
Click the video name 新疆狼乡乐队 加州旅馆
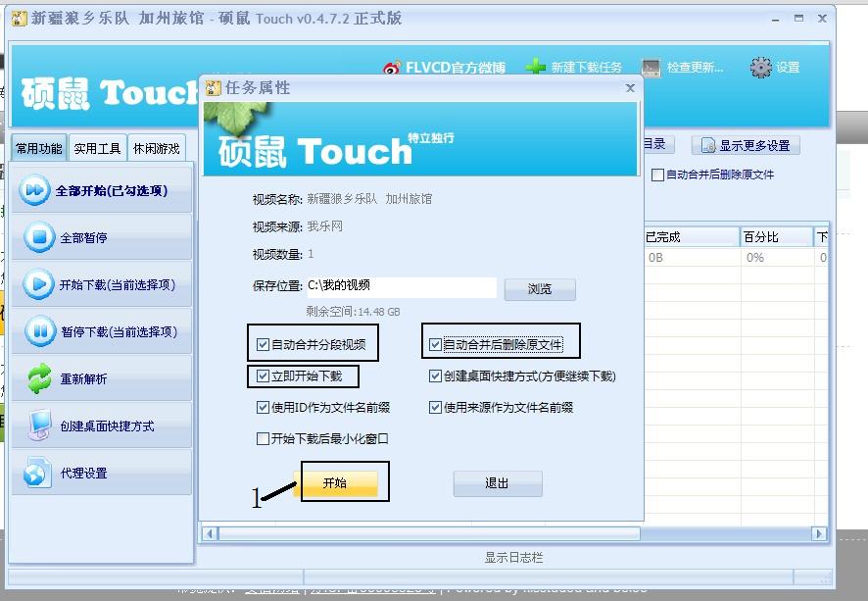pos(369,199)
